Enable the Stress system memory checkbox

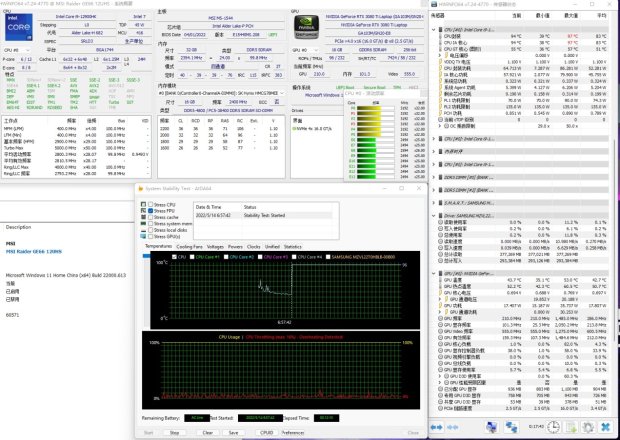pyautogui.click(x=151, y=223)
